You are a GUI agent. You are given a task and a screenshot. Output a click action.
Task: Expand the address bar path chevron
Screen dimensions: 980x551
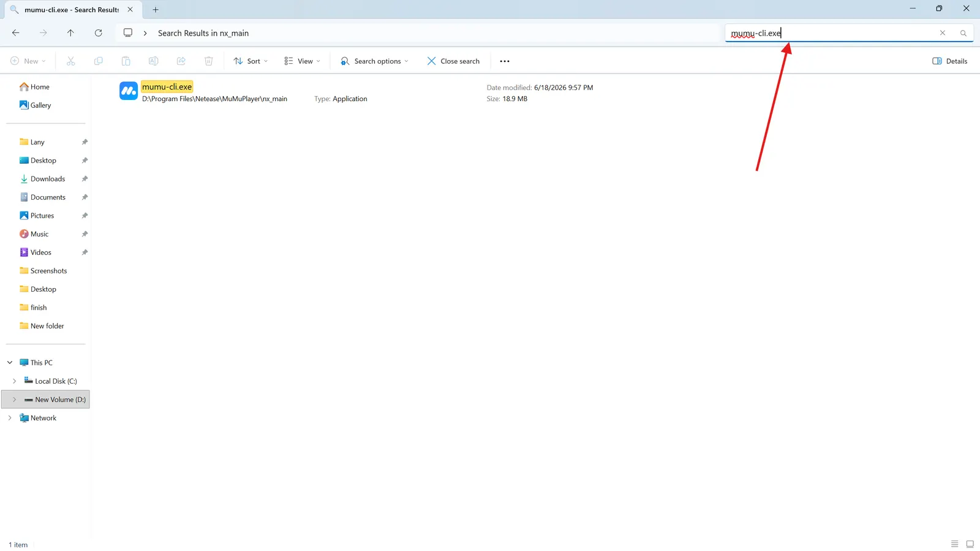pos(145,33)
